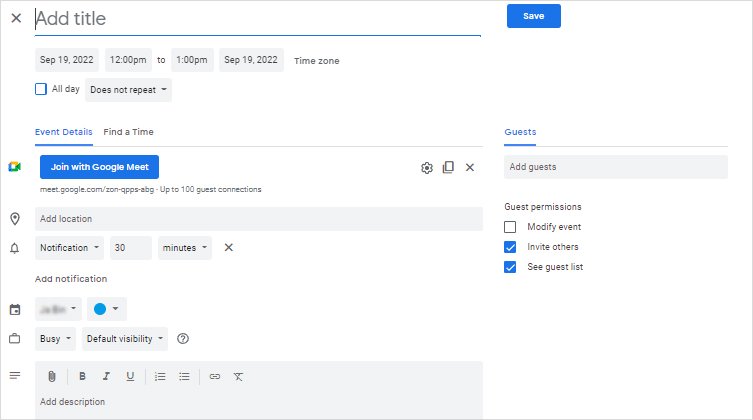Image resolution: width=753 pixels, height=420 pixels.
Task: Click Add notification
Action: point(71,279)
